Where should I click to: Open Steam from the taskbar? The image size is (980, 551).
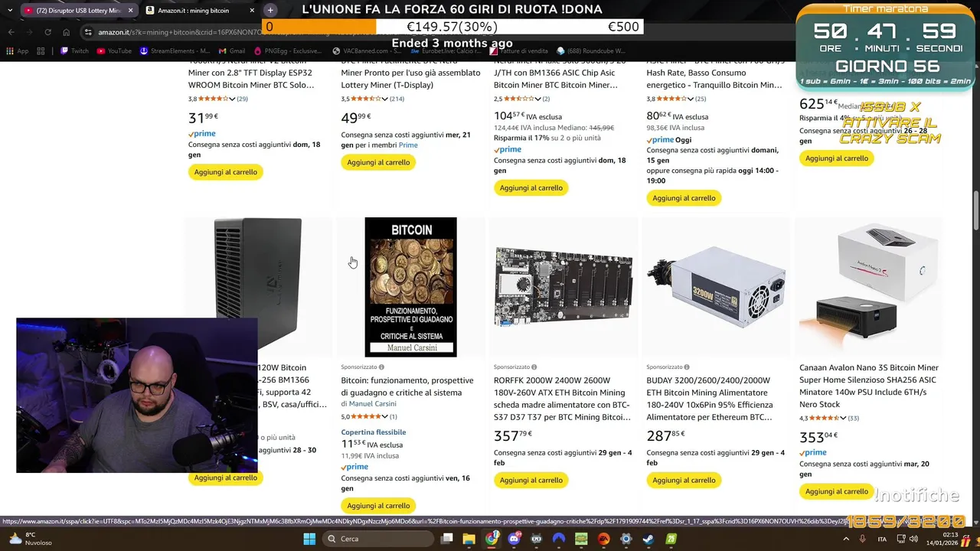(x=648, y=539)
